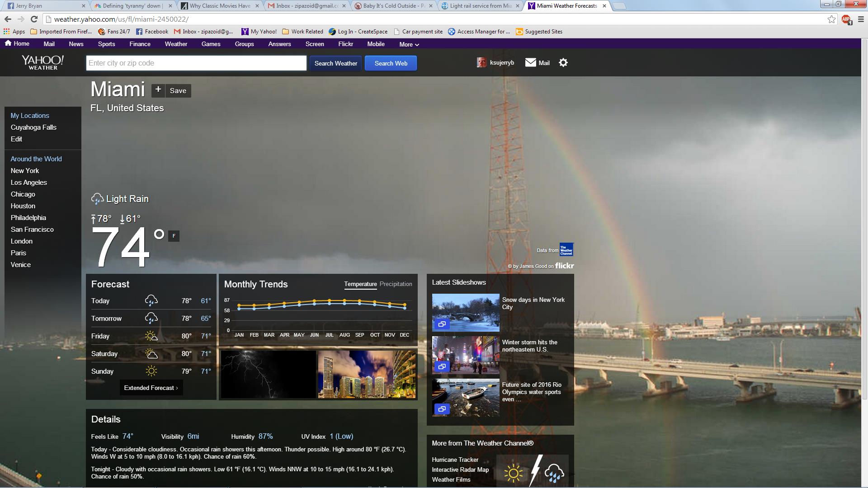868x488 pixels.
Task: Select the Temperature trends view
Action: (360, 284)
